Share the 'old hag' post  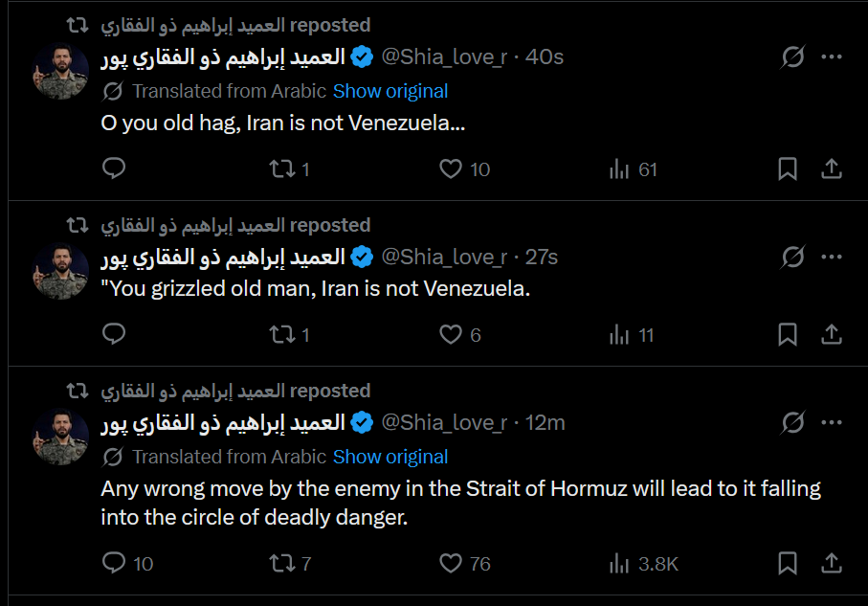click(832, 169)
